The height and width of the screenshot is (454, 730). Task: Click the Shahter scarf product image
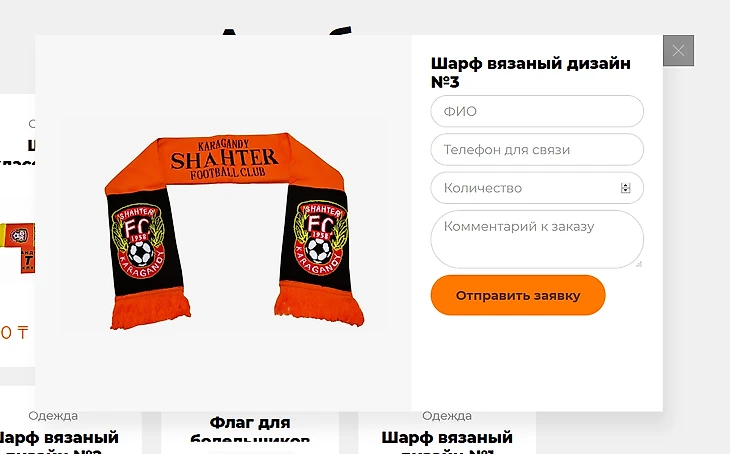232,231
